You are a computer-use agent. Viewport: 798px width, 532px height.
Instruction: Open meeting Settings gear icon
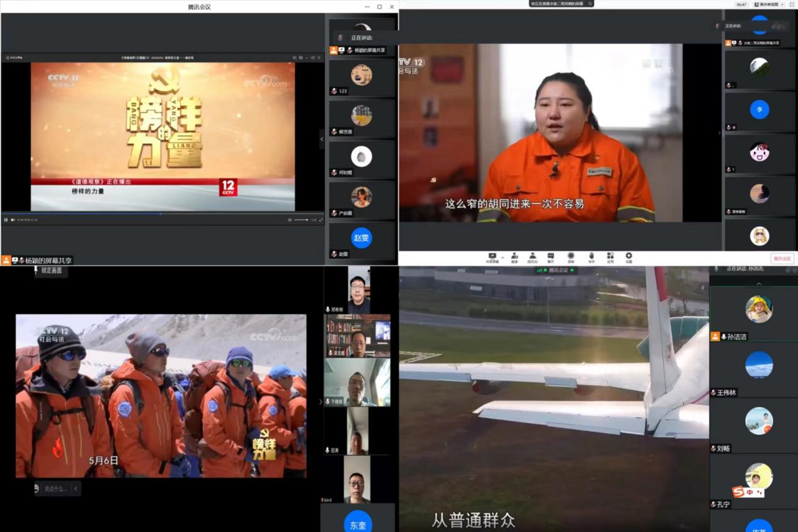(x=629, y=257)
